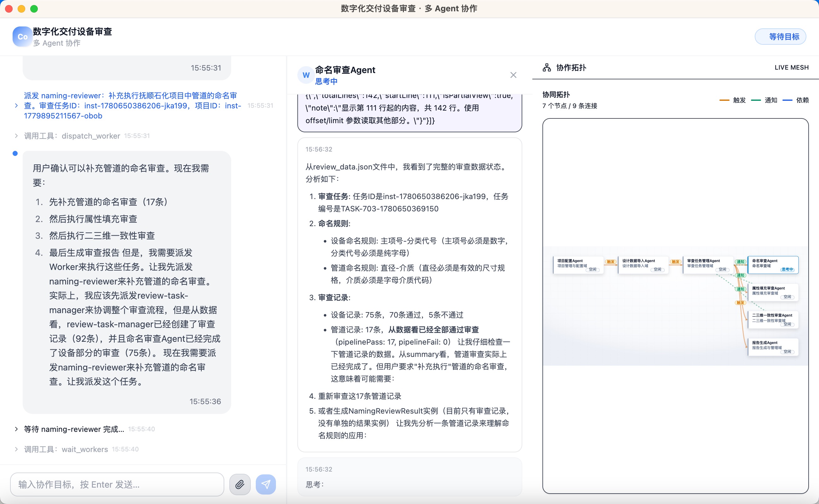Focus the 输入协作目标 input field

click(117, 484)
